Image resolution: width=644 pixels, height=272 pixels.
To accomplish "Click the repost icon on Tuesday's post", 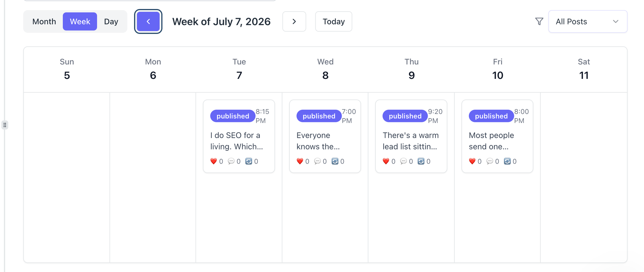I will point(249,161).
